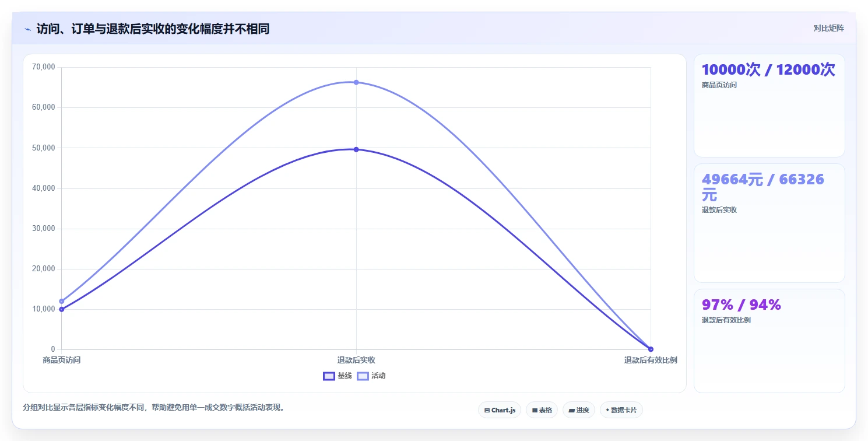Click the 50,000 y-axis tick label
This screenshot has height=441, width=868.
[44, 148]
